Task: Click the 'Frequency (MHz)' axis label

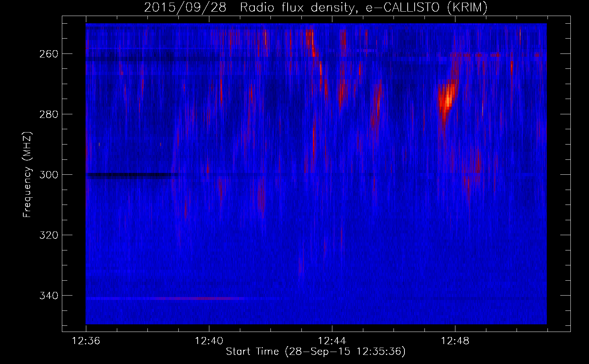Action: [x=27, y=175]
